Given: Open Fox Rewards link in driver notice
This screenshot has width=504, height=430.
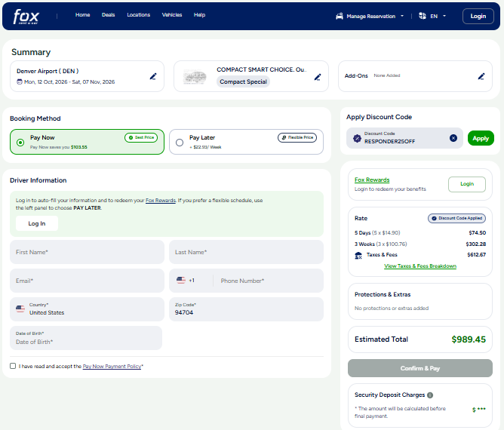Looking at the screenshot, I should point(161,201).
